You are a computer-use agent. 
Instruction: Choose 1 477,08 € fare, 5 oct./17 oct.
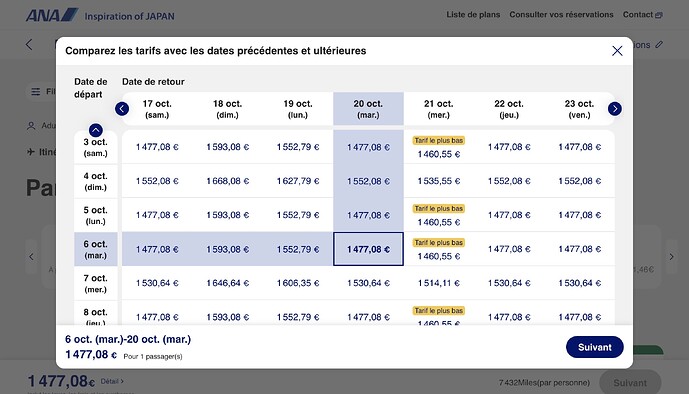pyautogui.click(x=157, y=215)
